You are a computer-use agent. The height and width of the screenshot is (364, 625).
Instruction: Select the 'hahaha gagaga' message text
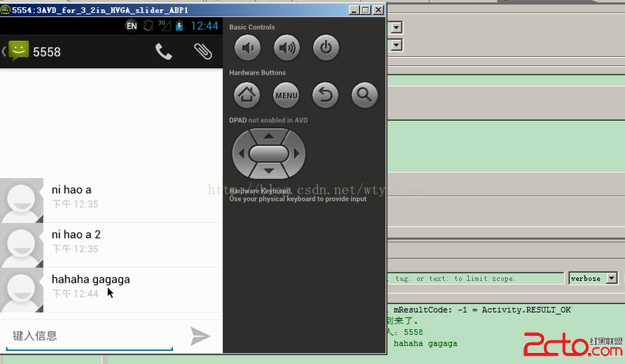click(91, 279)
